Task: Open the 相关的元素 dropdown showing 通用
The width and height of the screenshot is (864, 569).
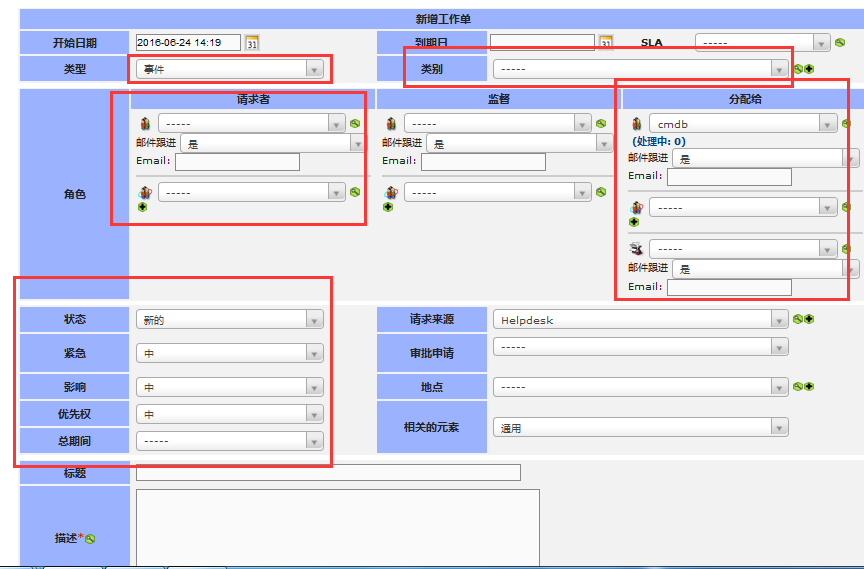Action: pos(639,427)
